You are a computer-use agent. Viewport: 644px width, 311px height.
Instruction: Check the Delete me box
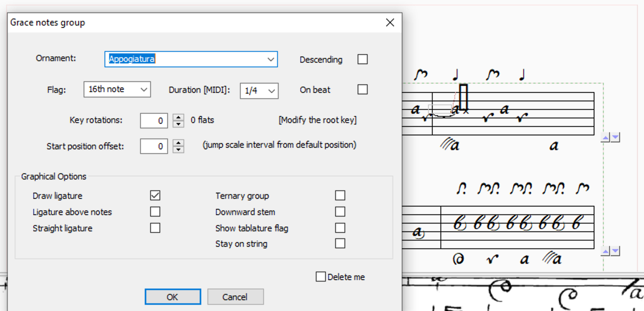[320, 277]
